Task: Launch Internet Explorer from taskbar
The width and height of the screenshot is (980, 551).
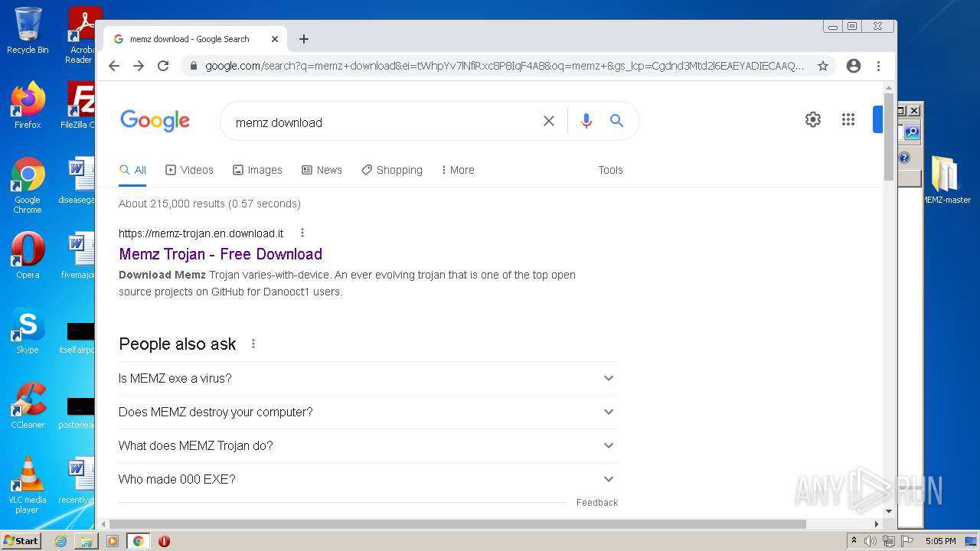Action: click(x=60, y=541)
